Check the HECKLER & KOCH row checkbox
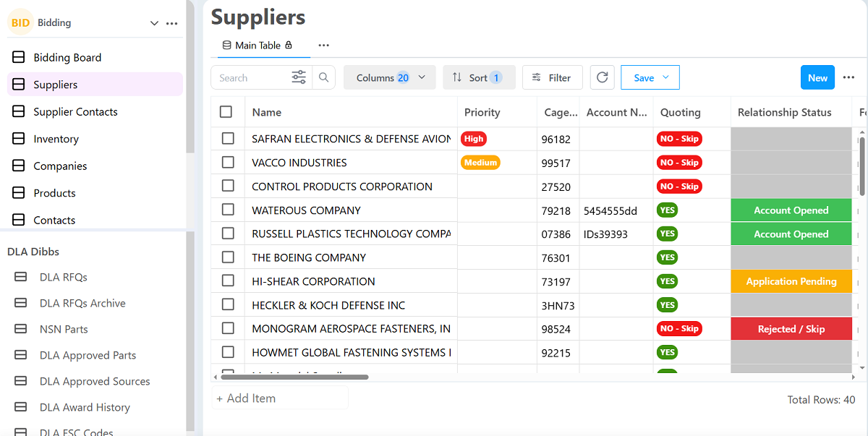Image resolution: width=868 pixels, height=436 pixels. 228,304
